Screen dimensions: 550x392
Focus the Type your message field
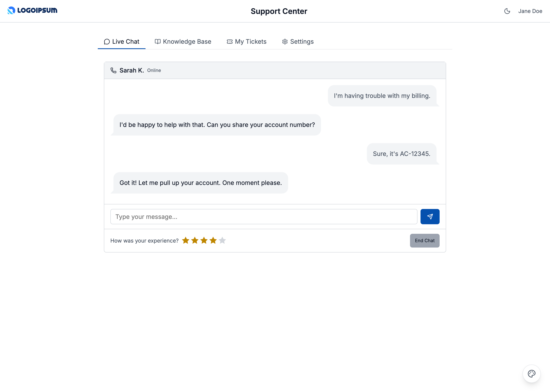pyautogui.click(x=264, y=217)
